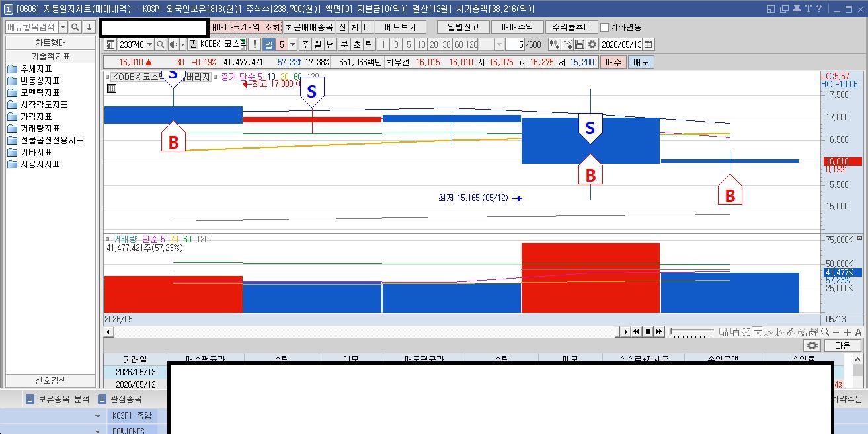Select the tick 틱 chart period
The image size is (868, 434).
pos(370,44)
